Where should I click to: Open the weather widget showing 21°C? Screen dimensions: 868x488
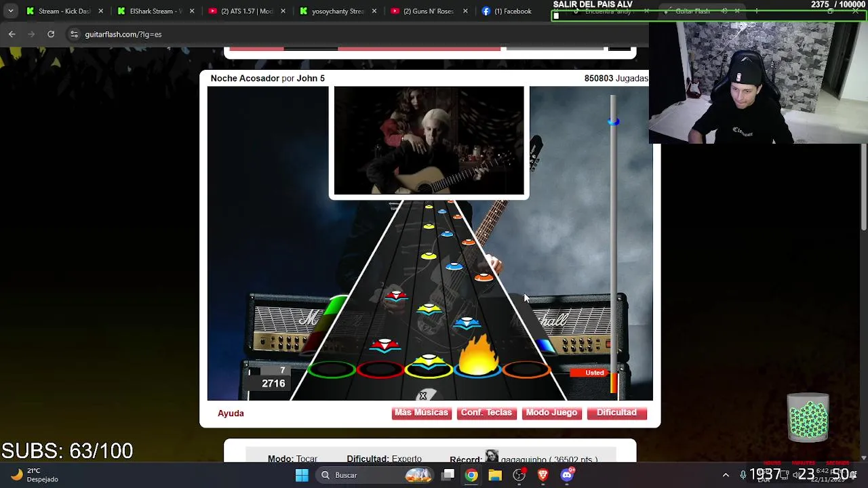coord(34,475)
